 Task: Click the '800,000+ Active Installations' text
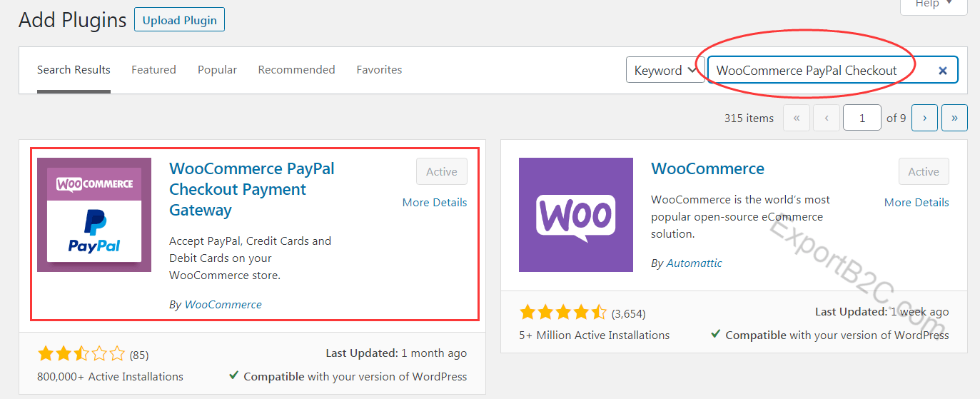110,376
